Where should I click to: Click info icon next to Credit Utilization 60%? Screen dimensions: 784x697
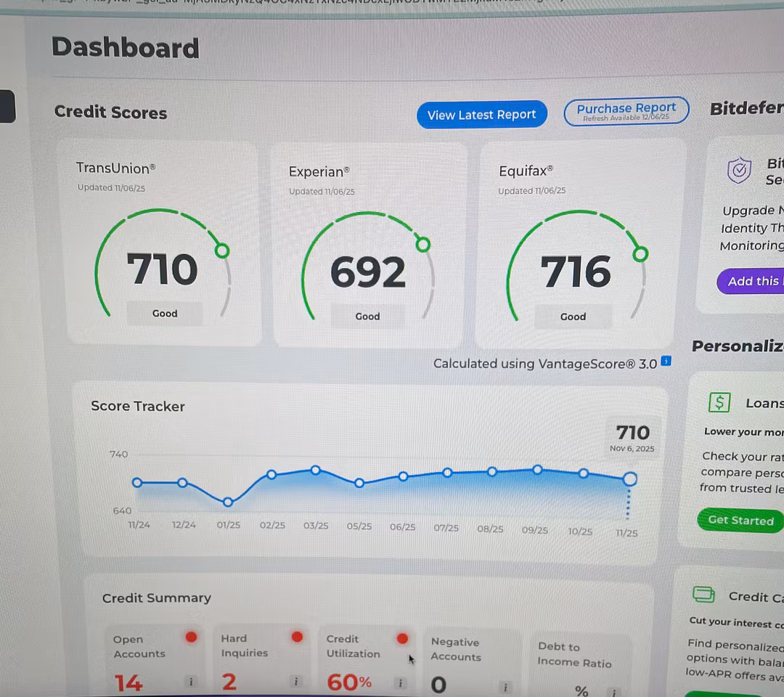[400, 682]
